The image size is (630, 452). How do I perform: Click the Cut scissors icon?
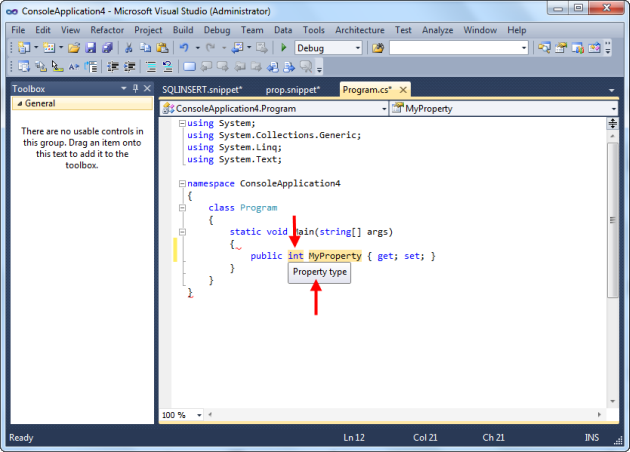tap(129, 48)
